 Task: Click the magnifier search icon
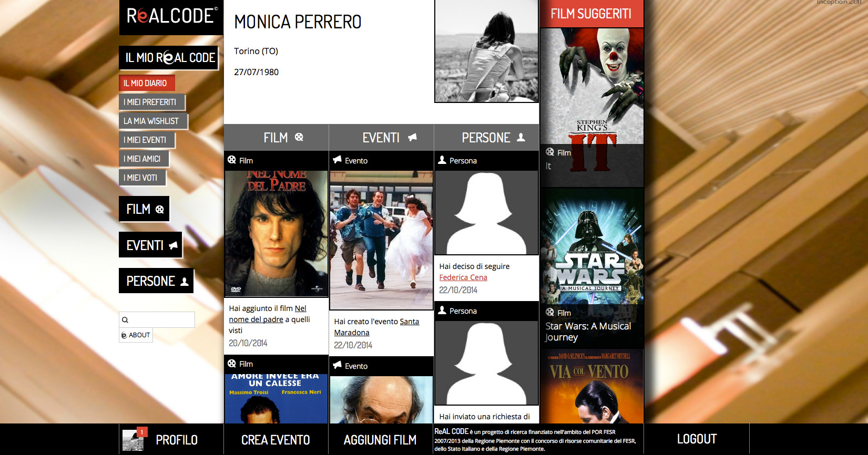click(x=125, y=320)
